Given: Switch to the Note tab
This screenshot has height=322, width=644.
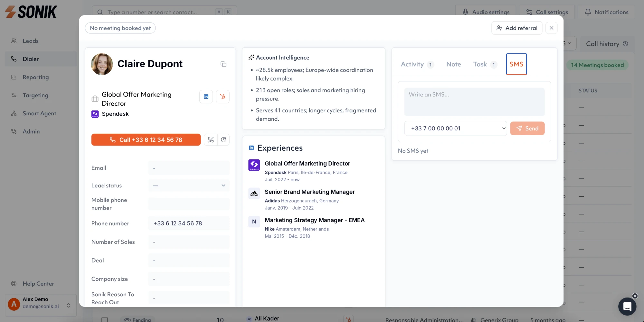Looking at the screenshot, I should click(x=454, y=64).
